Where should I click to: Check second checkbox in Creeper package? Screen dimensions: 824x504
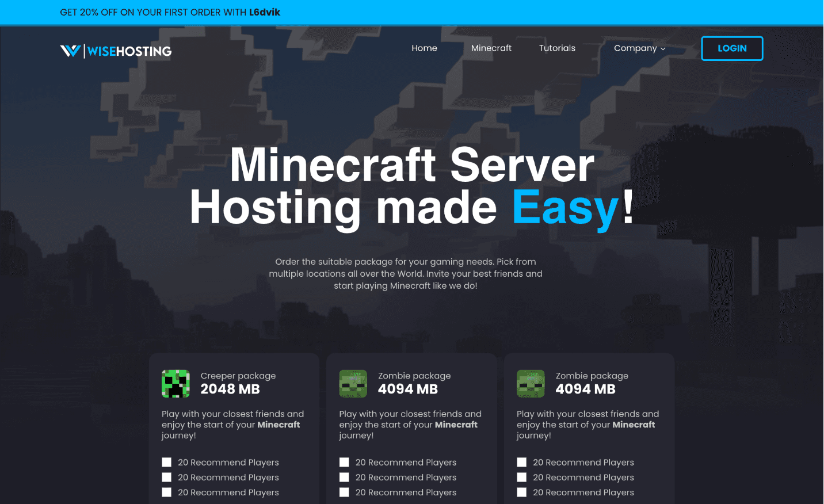coord(167,477)
